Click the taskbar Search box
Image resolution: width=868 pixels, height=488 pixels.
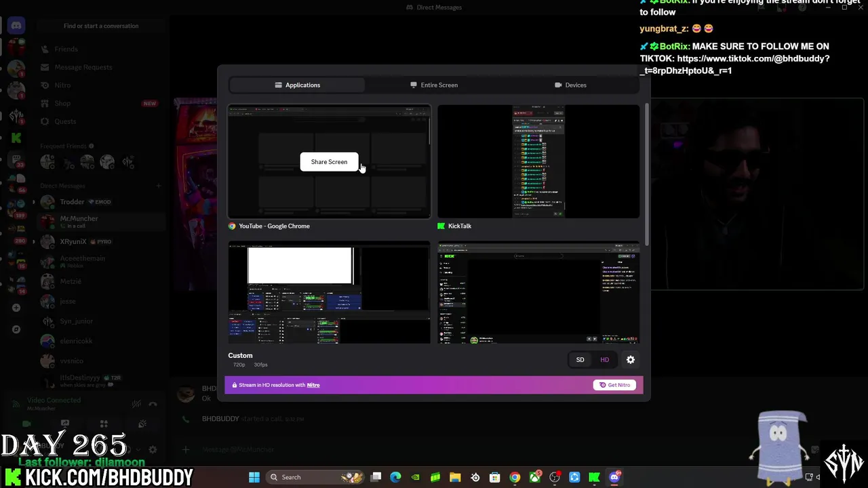coord(315,477)
